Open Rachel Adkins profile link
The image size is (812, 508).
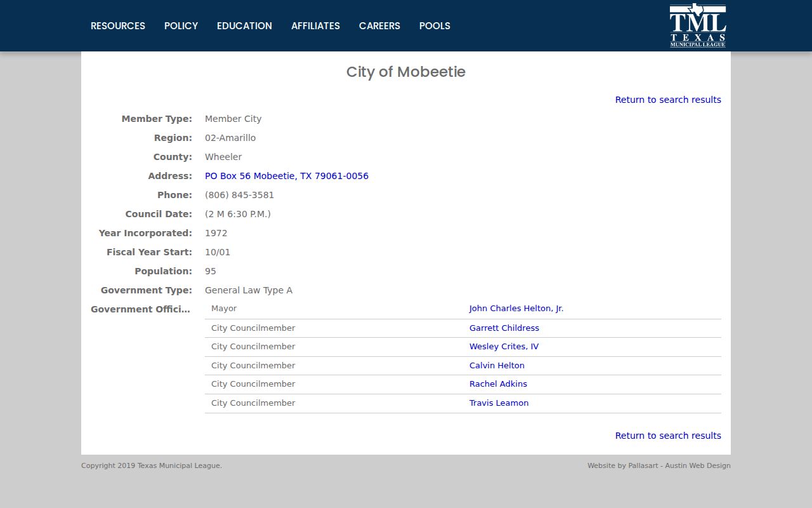coord(498,384)
